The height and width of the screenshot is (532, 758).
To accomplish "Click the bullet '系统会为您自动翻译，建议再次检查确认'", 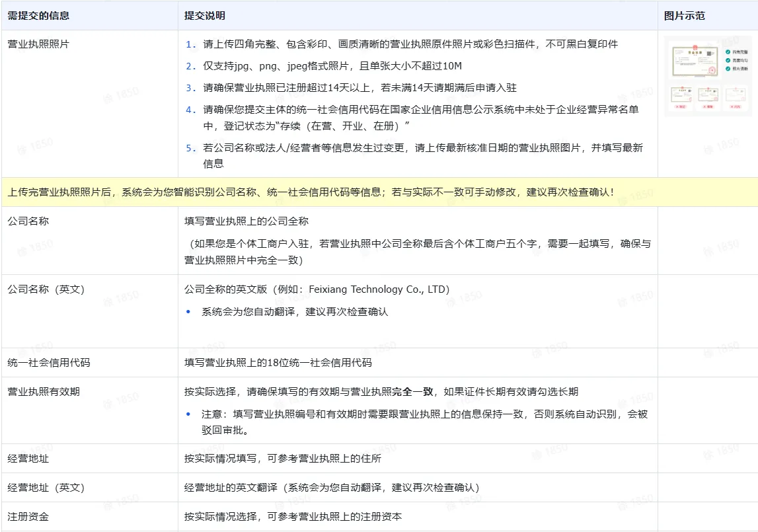I will tap(295, 311).
